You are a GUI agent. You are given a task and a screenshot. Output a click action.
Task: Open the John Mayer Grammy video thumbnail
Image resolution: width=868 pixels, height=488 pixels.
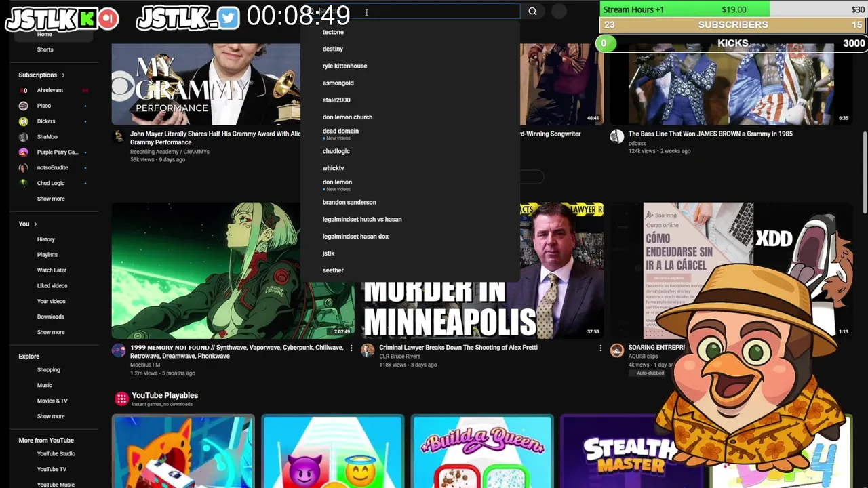click(206, 84)
